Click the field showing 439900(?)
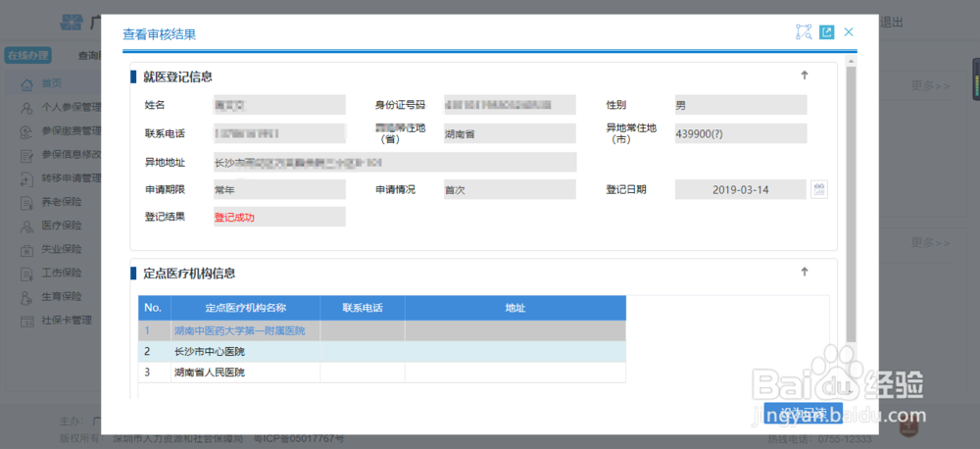The image size is (980, 449). point(741,133)
